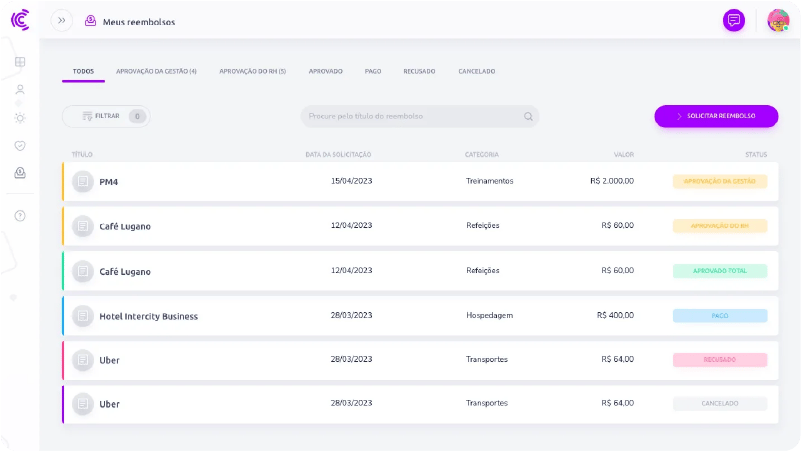Open the dashboard grid icon in sidebar

tap(20, 62)
